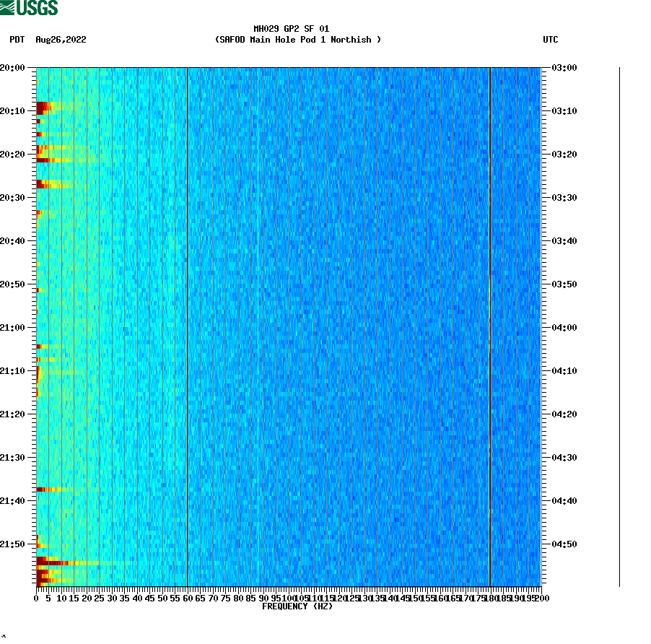Click the FREQUENCY (HZ) axis title
This screenshot has width=651, height=644.
point(298,607)
